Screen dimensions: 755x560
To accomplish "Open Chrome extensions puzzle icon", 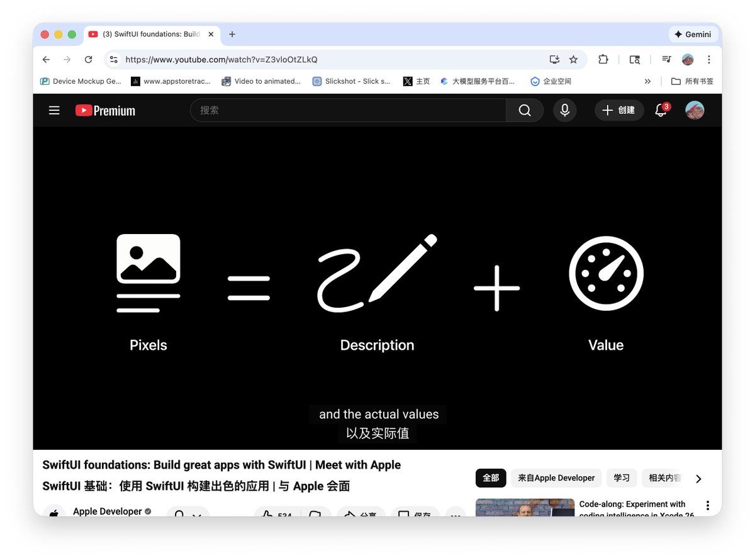I will pyautogui.click(x=603, y=60).
